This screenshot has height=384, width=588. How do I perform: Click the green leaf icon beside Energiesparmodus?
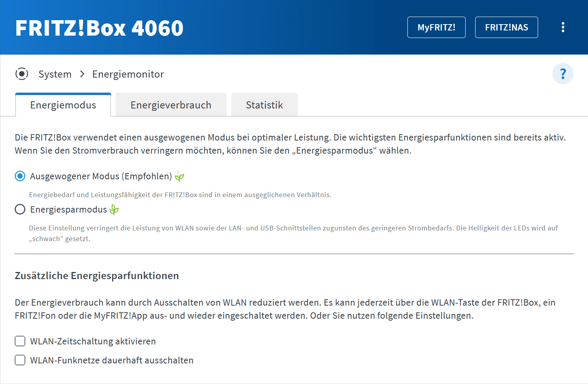pos(114,209)
